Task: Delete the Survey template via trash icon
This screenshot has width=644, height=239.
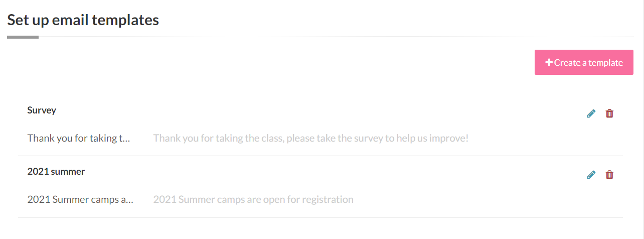Action: (609, 113)
